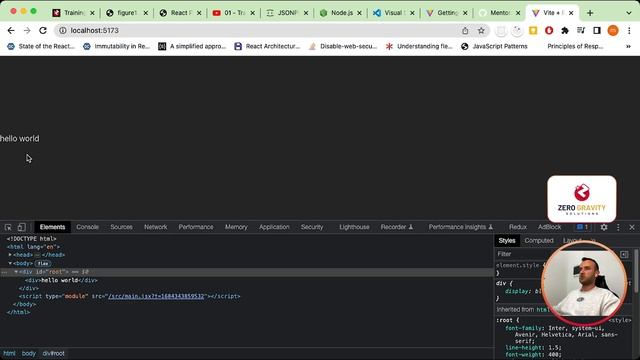The height and width of the screenshot is (360, 640).
Task: Open DevTools settings gear
Action: pyautogui.click(x=604, y=227)
